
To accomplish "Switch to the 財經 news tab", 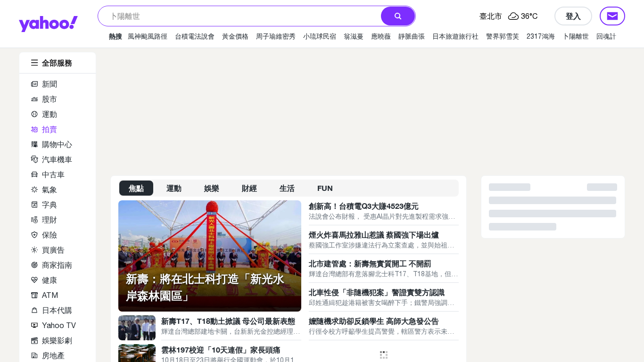I will pos(249,188).
